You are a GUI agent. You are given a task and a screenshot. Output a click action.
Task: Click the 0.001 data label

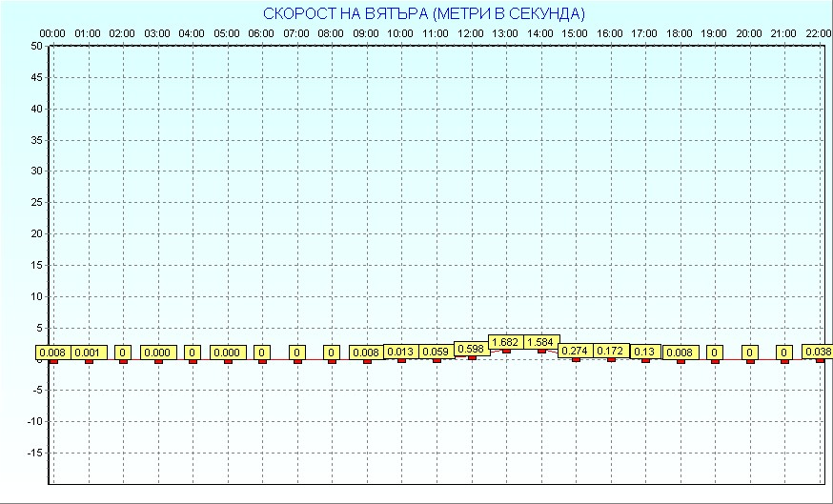click(x=89, y=353)
